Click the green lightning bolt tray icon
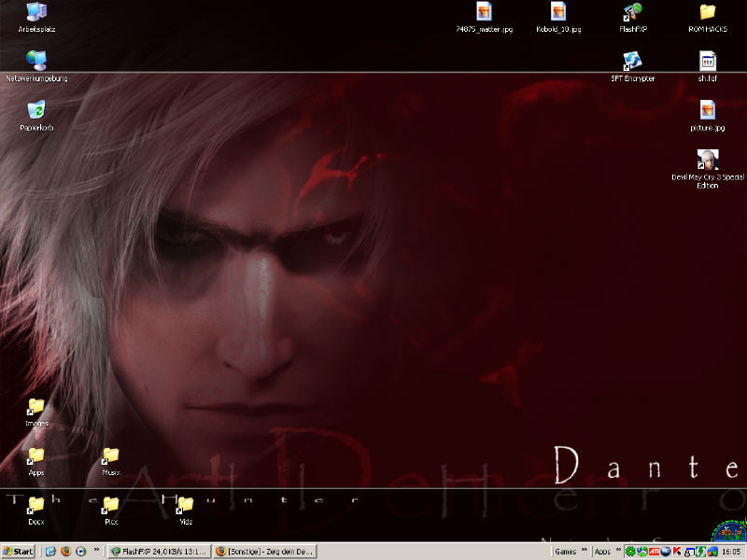 click(x=700, y=552)
